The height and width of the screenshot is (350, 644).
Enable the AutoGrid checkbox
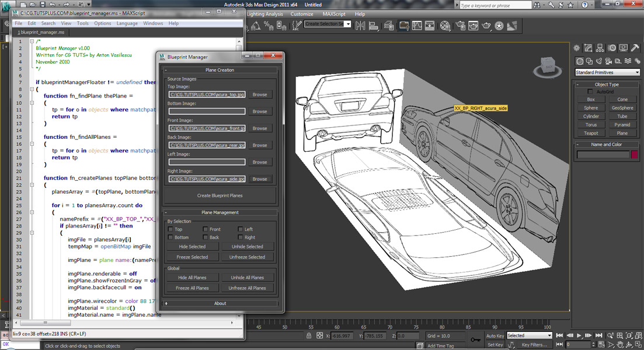[590, 92]
